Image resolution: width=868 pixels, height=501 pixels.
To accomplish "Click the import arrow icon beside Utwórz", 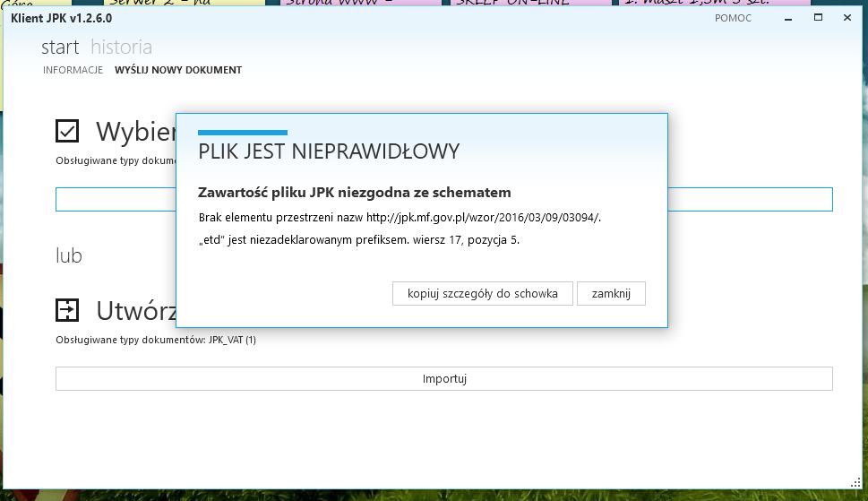I will point(67,310).
